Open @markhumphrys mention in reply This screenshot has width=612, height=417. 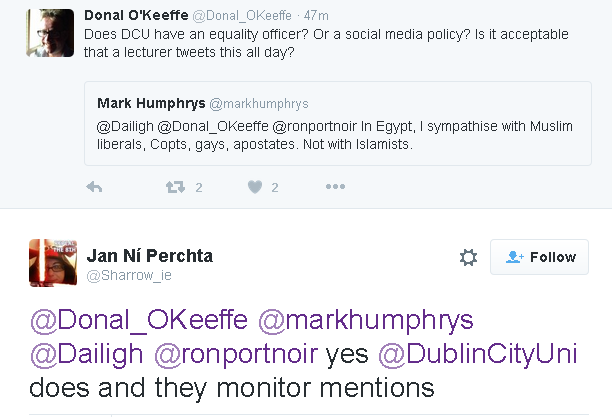point(365,320)
